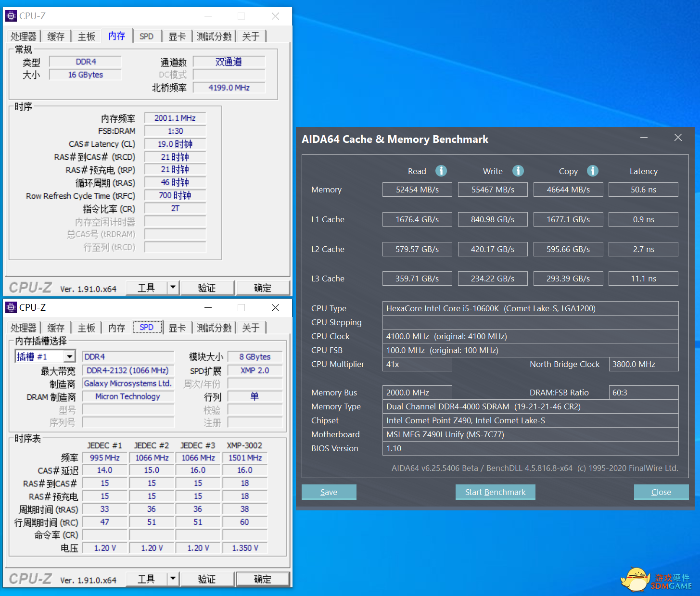The width and height of the screenshot is (700, 596).
Task: Click 通道数 value 双通道
Action: click(229, 62)
